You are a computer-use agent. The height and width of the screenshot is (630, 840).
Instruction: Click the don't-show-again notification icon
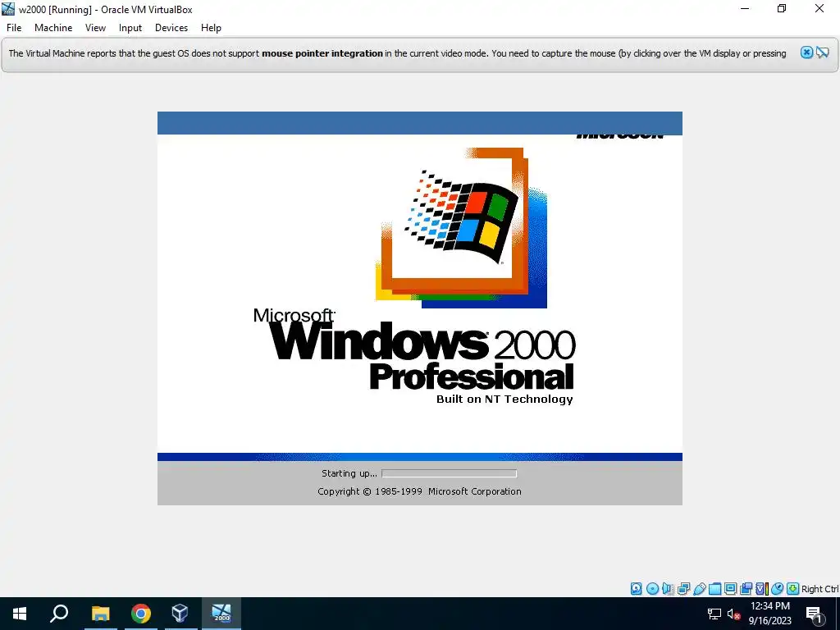click(x=822, y=52)
